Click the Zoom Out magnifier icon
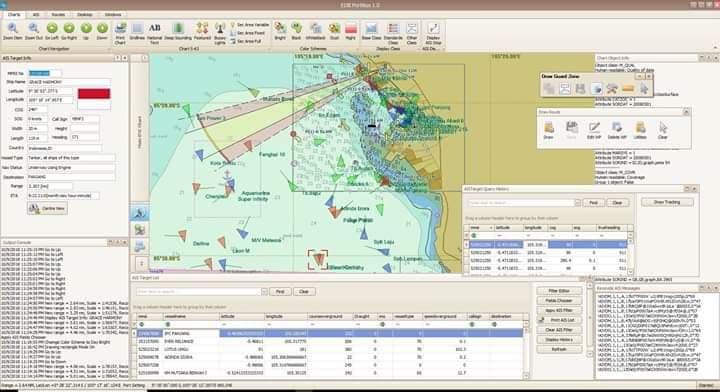Image resolution: width=720 pixels, height=392 pixels. [33, 28]
